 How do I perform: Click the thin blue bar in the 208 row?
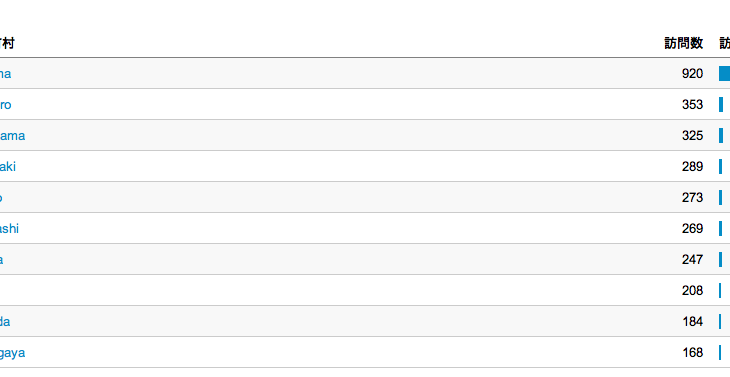(x=720, y=291)
